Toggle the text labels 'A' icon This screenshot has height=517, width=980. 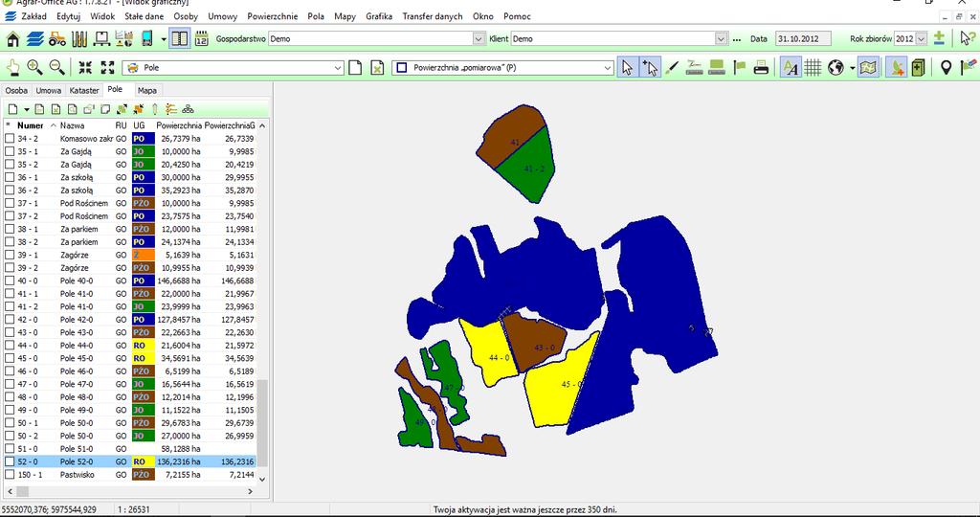pos(791,68)
